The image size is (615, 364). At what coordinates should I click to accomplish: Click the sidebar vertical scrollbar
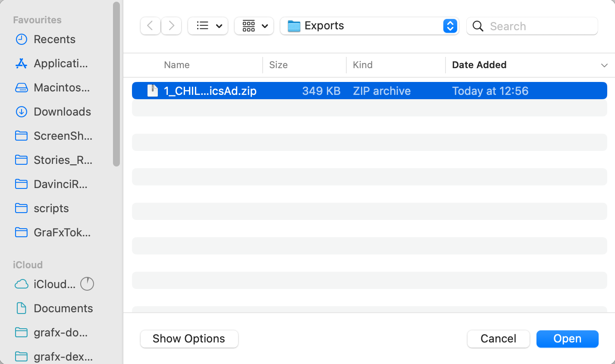pos(116,84)
